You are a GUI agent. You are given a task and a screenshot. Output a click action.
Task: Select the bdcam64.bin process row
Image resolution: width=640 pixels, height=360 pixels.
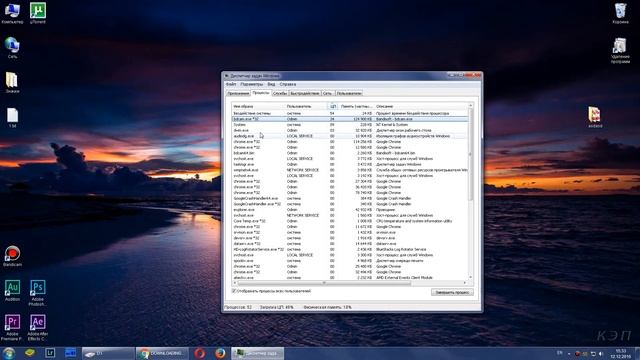point(350,153)
